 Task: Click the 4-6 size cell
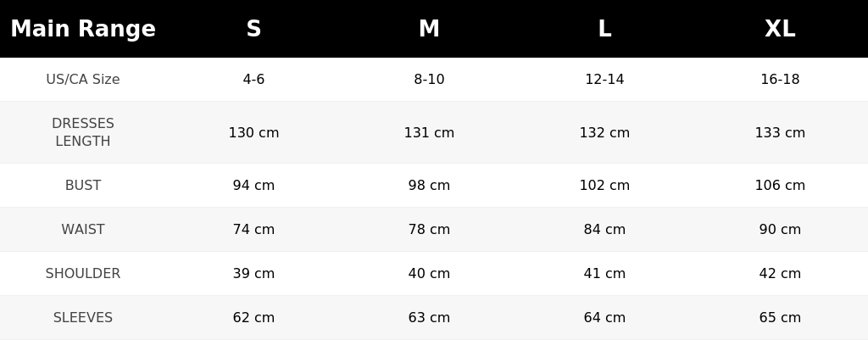(253, 79)
